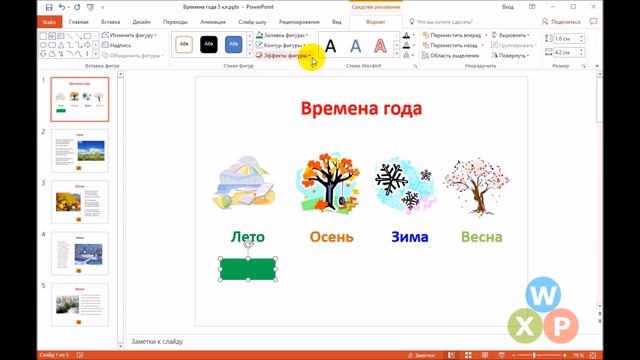Viewport: 640px width, 360px height.
Task: Click Заметки к слайду notes area
Action: [x=157, y=341]
